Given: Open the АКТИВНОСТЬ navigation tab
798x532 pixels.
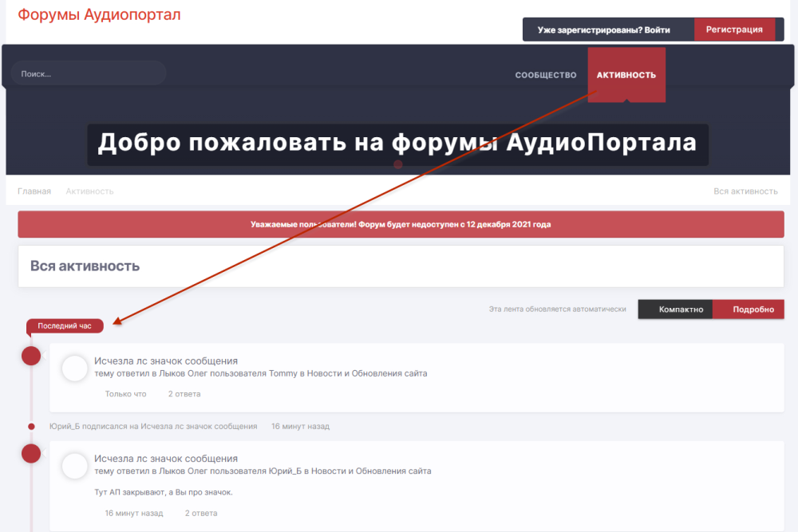Looking at the screenshot, I should tap(626, 75).
